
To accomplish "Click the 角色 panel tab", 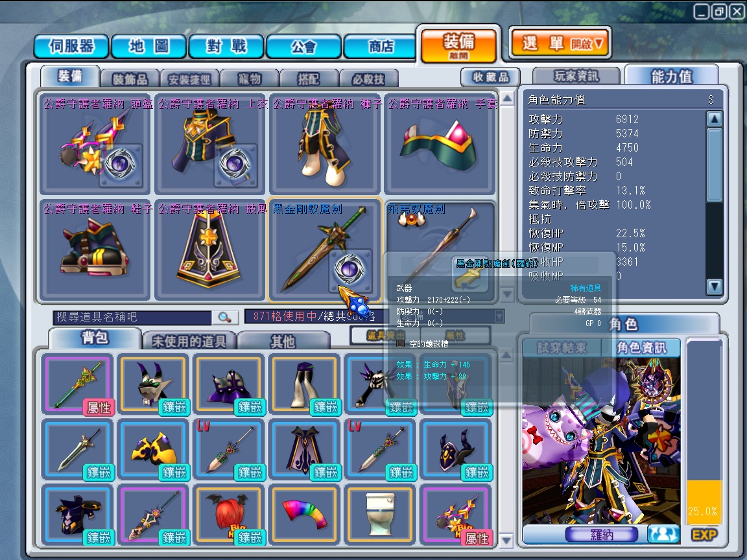I will (624, 324).
